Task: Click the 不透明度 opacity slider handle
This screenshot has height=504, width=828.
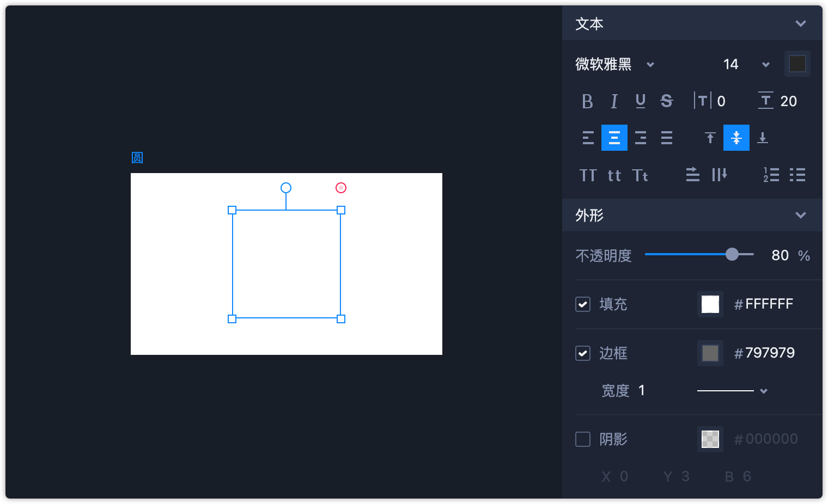Action: point(732,254)
